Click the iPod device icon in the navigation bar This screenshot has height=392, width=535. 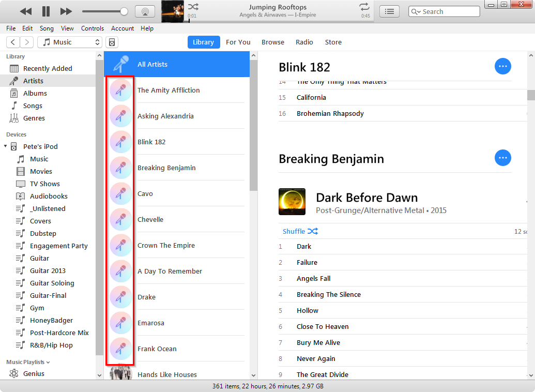pos(112,42)
